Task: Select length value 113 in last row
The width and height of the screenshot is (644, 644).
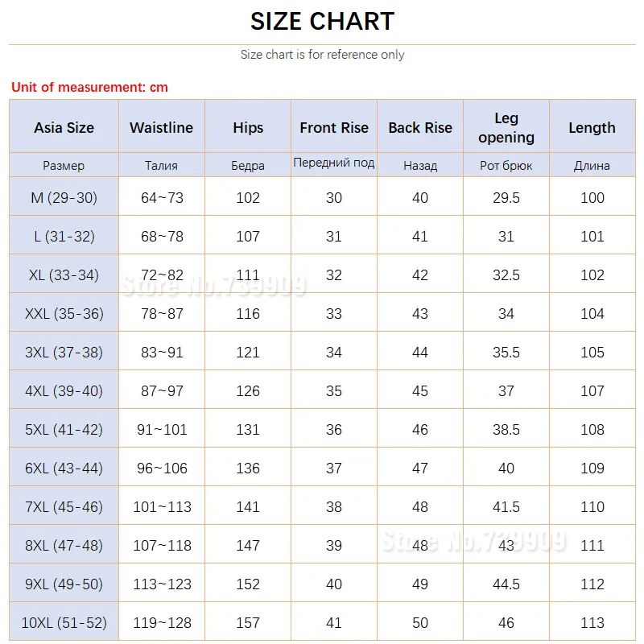Action: pos(592,621)
